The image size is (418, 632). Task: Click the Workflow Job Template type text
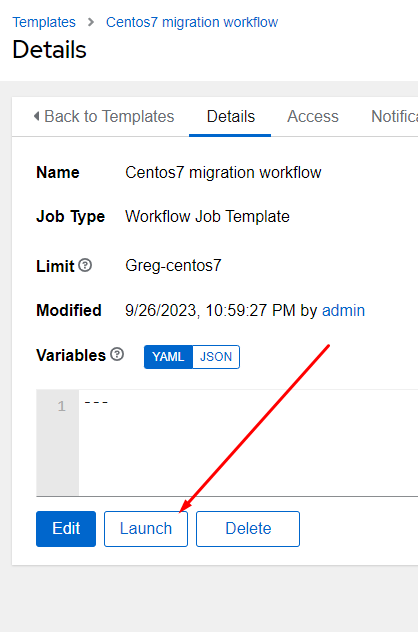pyautogui.click(x=207, y=216)
